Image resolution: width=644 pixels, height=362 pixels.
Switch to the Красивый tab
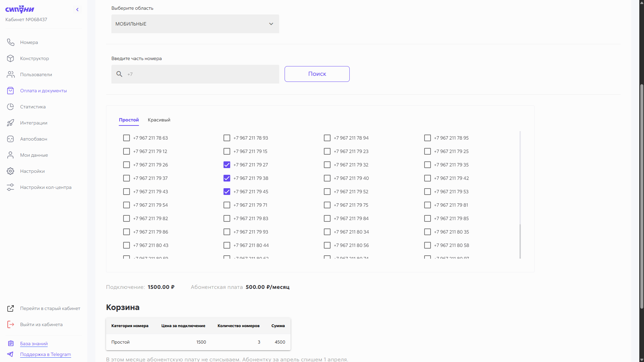pos(159,120)
